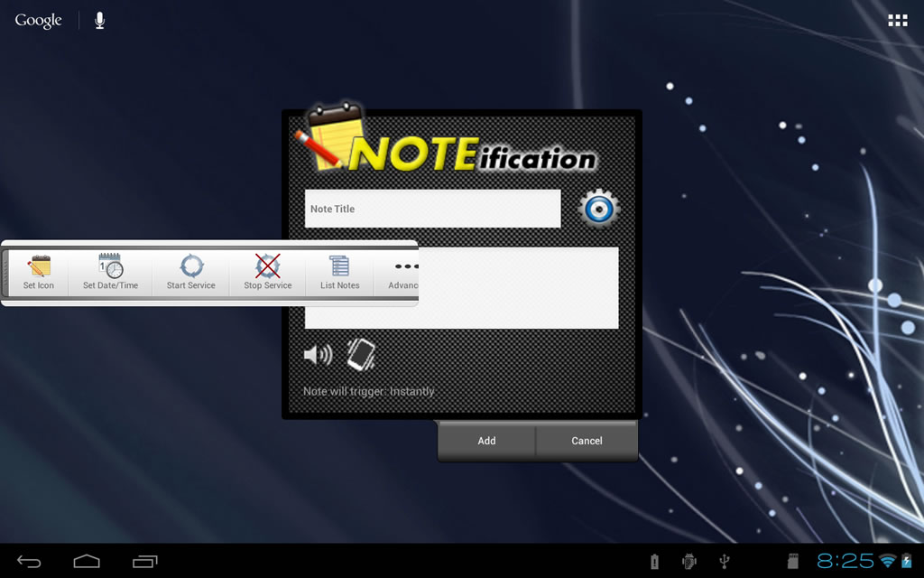Grab the toolbar's left grip handle
924x578 pixels.
click(x=5, y=273)
